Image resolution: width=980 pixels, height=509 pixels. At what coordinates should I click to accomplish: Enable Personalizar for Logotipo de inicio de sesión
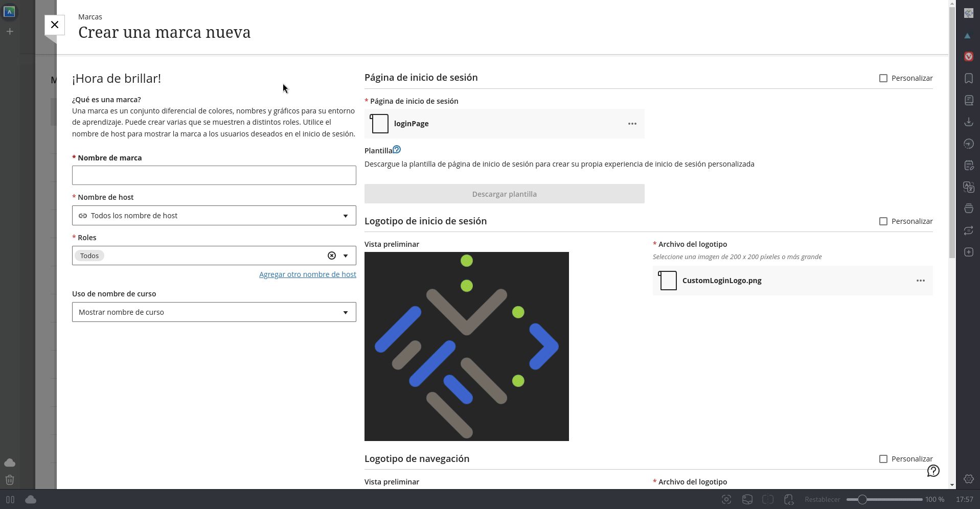coord(883,221)
